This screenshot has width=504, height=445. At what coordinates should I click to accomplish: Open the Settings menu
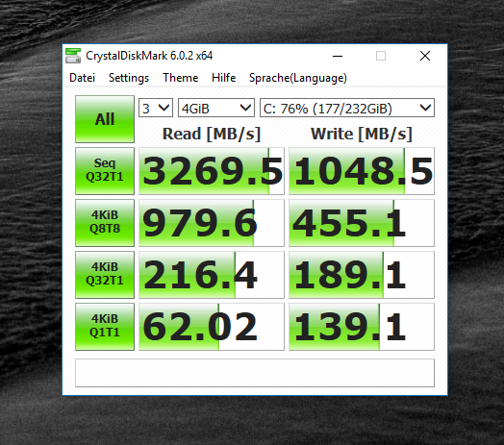[x=129, y=78]
